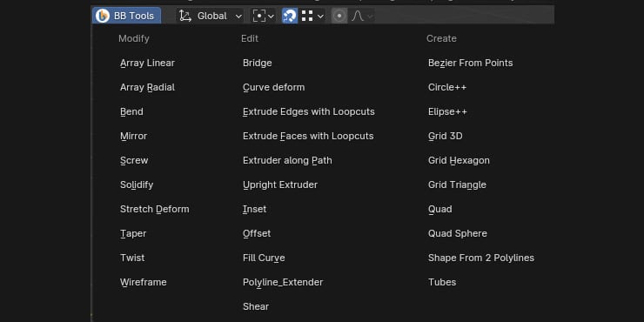644x322 pixels.
Task: Open the Global orientation dropdown
Action: [x=210, y=16]
